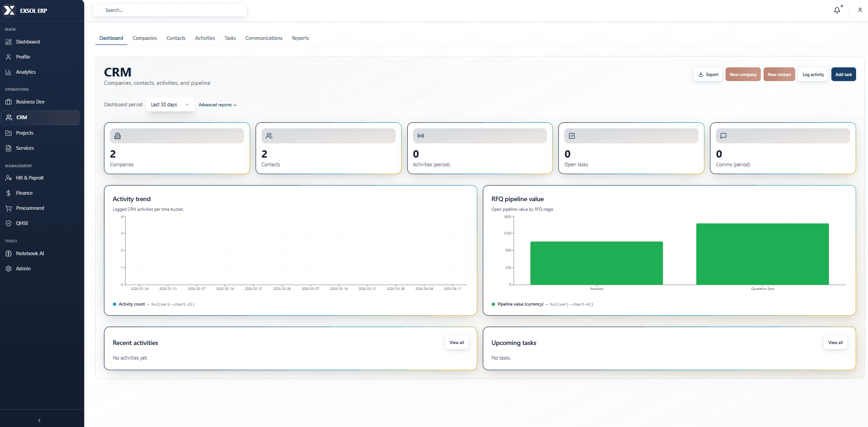Click the people icon on Contacts card

[x=269, y=136]
